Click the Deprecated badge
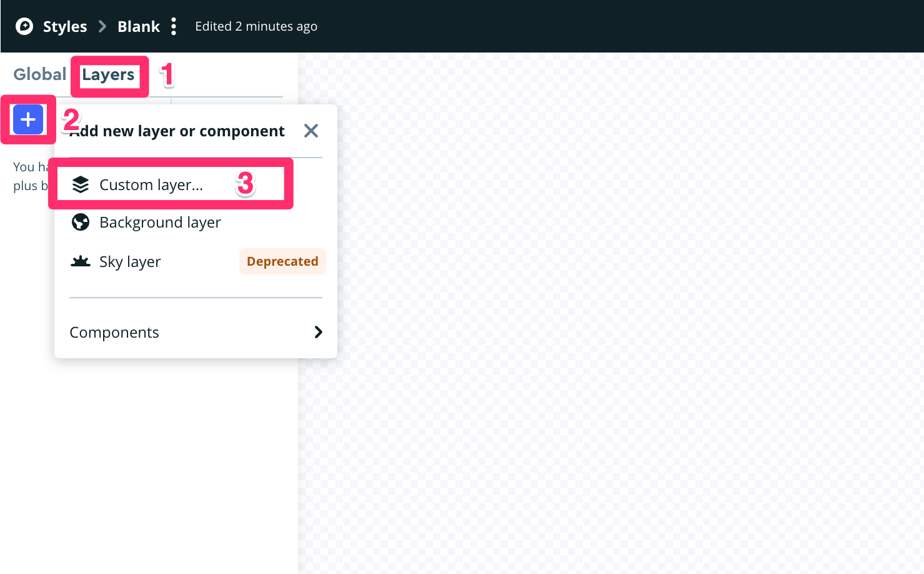Viewport: 924px width, 574px height. click(282, 261)
